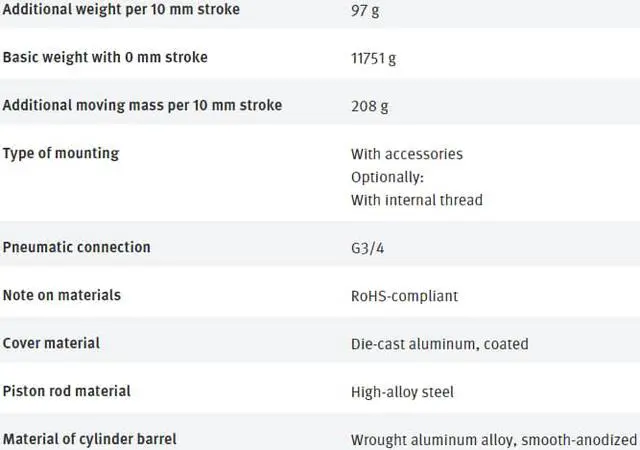Select the "Cover material" label
The height and width of the screenshot is (450, 640).
(x=51, y=343)
